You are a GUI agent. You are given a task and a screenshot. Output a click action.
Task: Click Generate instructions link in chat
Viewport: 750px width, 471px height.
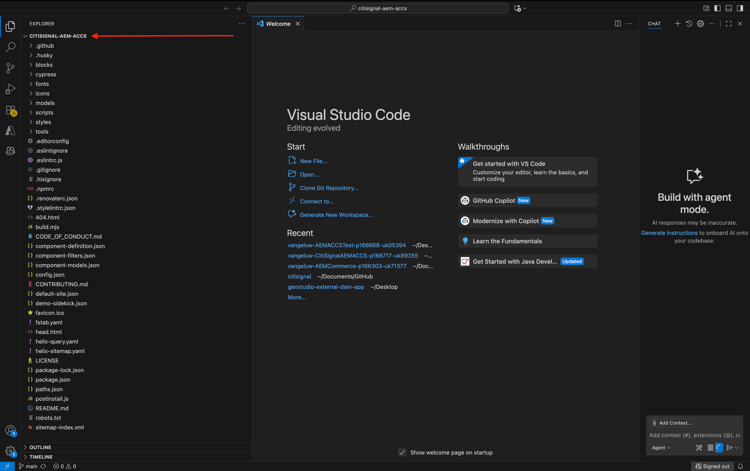[x=669, y=233]
